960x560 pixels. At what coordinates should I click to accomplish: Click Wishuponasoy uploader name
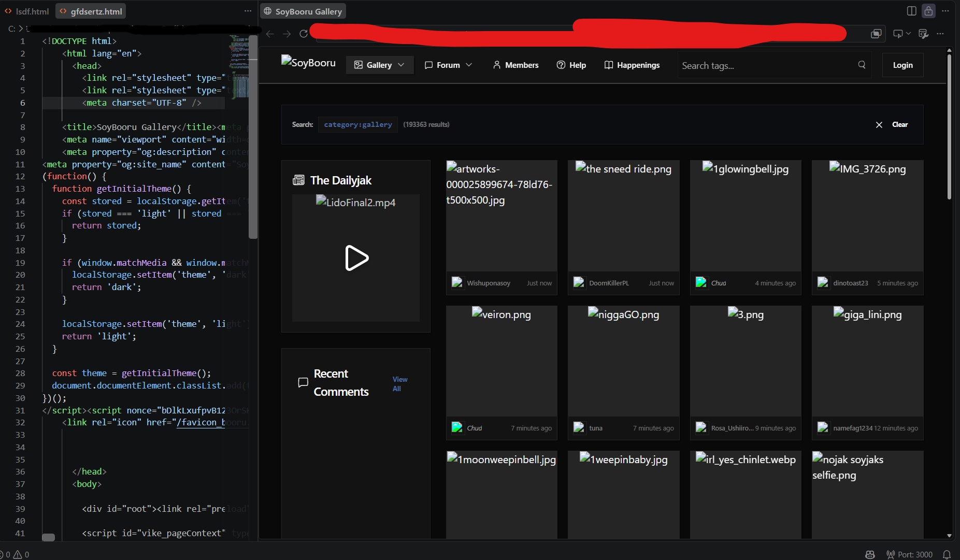coord(489,283)
